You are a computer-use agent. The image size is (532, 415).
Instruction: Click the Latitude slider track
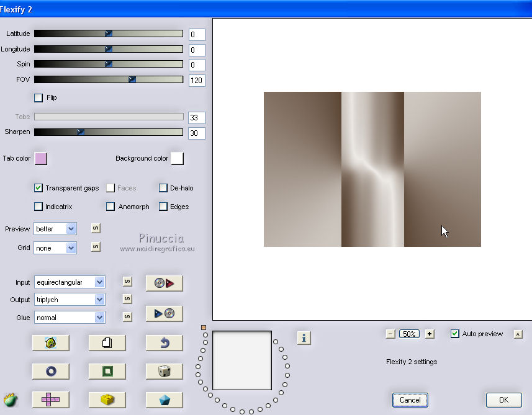pyautogui.click(x=109, y=33)
